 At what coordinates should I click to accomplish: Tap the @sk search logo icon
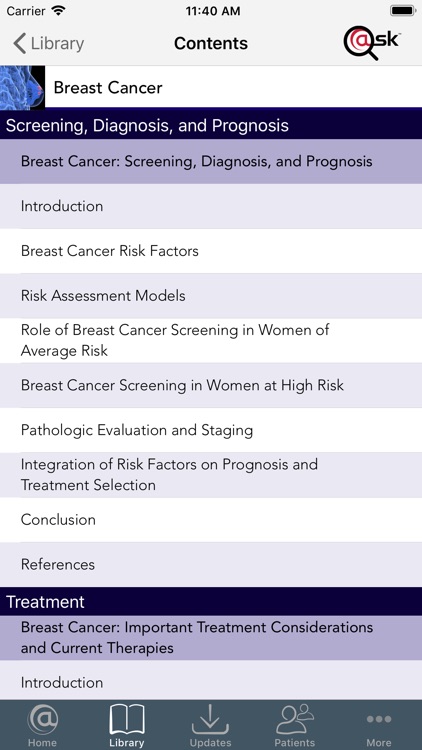[372, 43]
